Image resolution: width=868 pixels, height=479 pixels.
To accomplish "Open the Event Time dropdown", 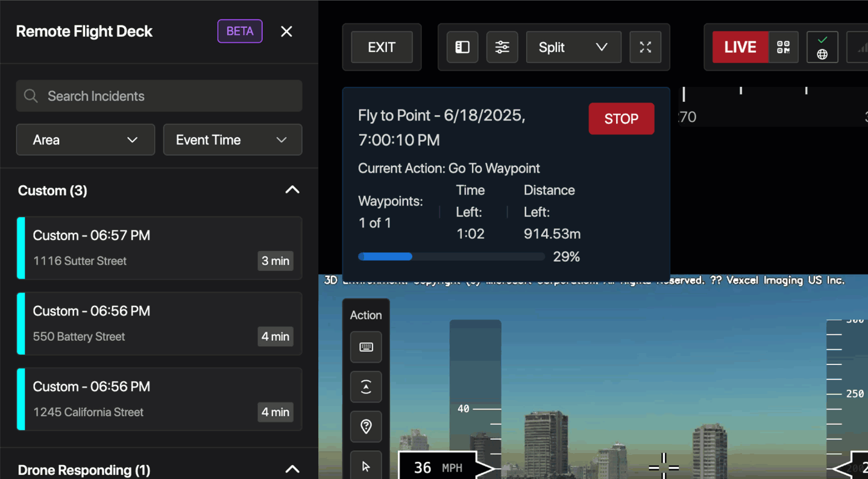I will click(x=232, y=140).
